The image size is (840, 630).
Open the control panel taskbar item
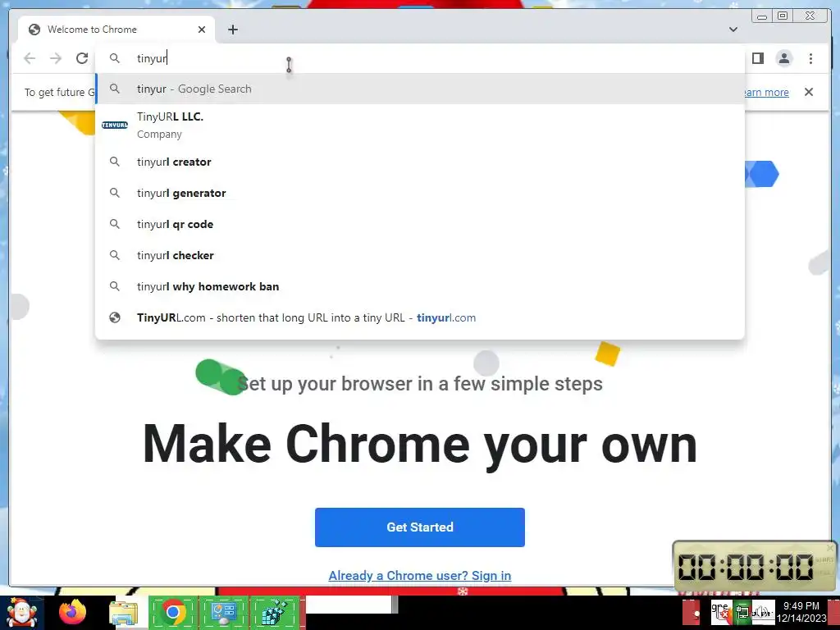[223, 612]
